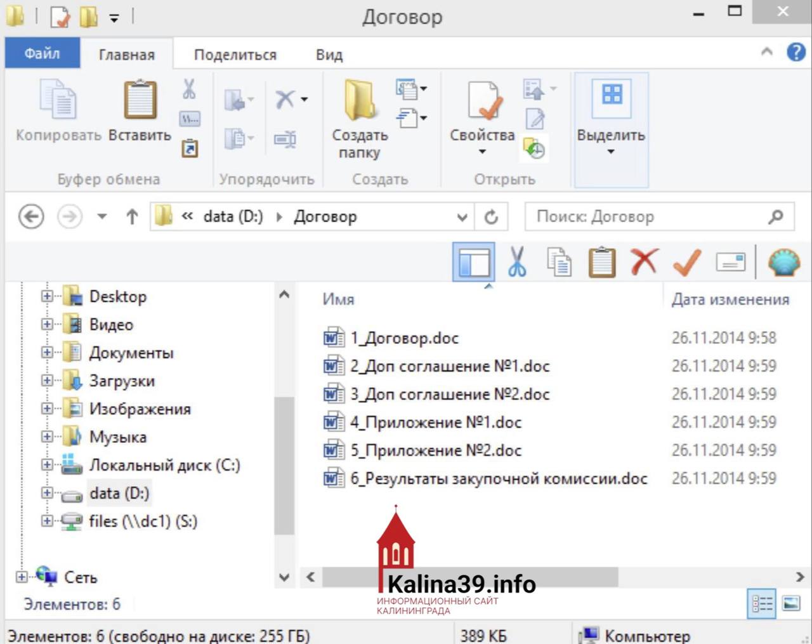Toggle the navigation pane button

click(473, 261)
